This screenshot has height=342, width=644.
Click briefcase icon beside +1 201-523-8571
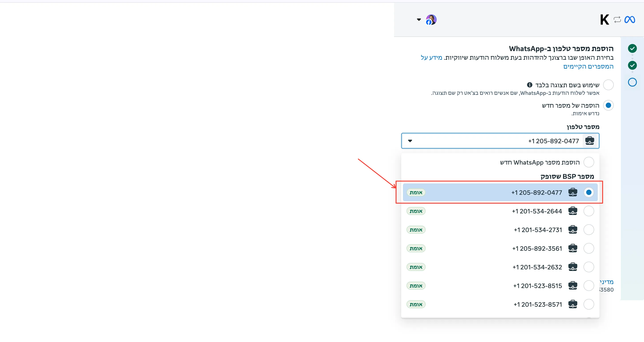tap(572, 304)
